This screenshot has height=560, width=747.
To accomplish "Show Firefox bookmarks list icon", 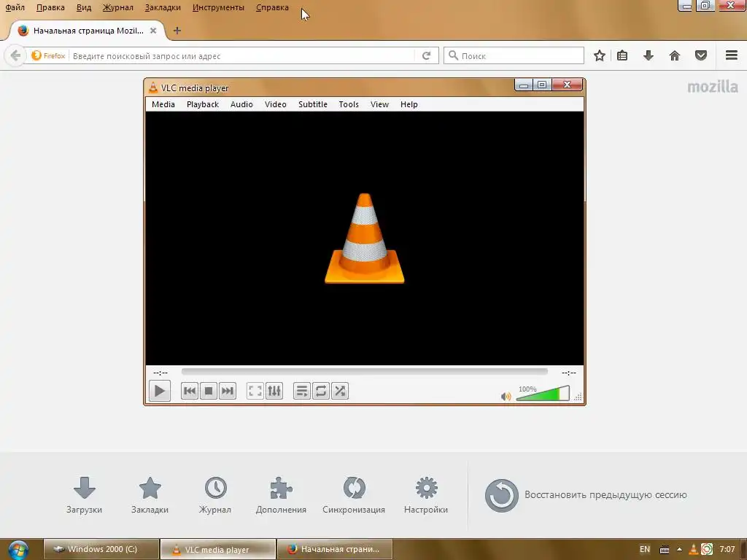I will [622, 55].
